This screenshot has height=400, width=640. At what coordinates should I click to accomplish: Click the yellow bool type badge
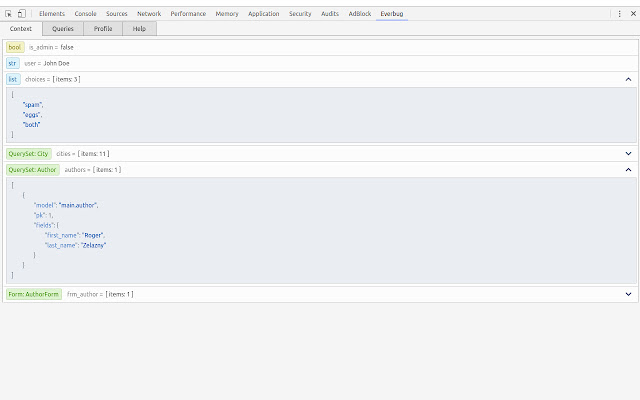14,47
